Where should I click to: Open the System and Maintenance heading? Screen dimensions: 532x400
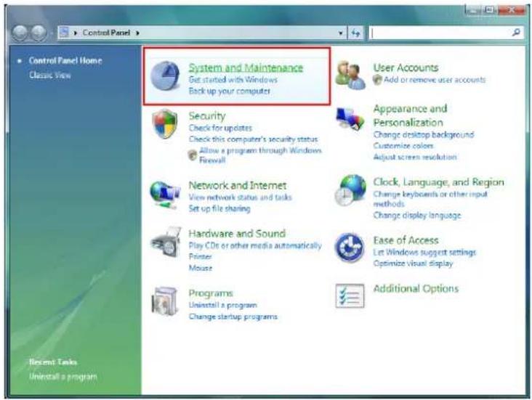click(x=246, y=68)
